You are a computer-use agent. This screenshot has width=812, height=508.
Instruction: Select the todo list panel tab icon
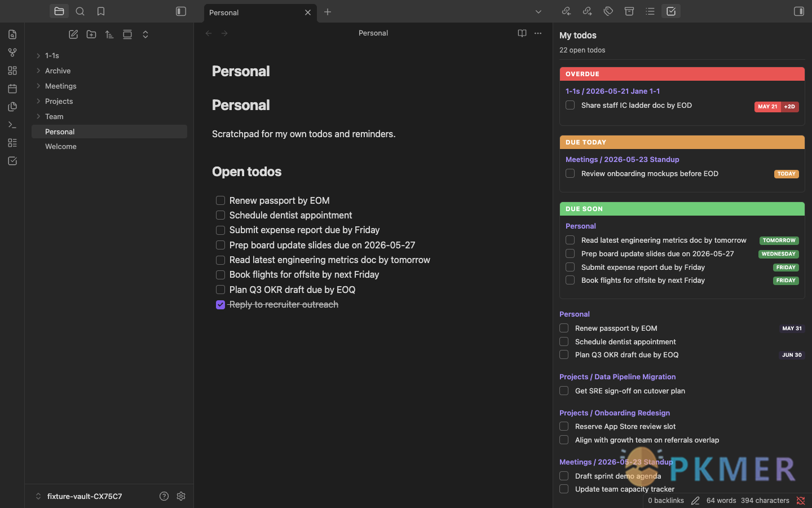pyautogui.click(x=671, y=11)
